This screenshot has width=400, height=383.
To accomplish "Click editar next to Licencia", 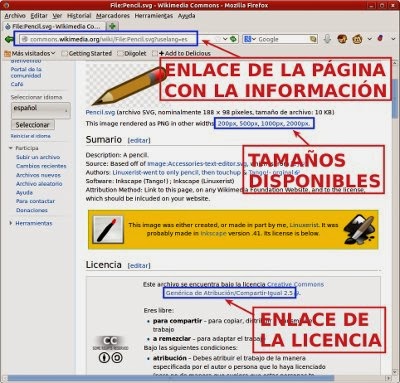I will point(139,266).
